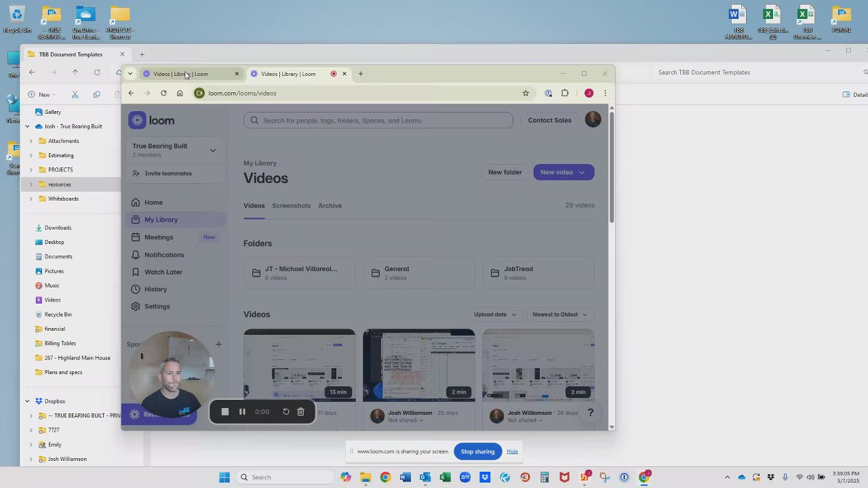Delete the current Loom recording

300,411
